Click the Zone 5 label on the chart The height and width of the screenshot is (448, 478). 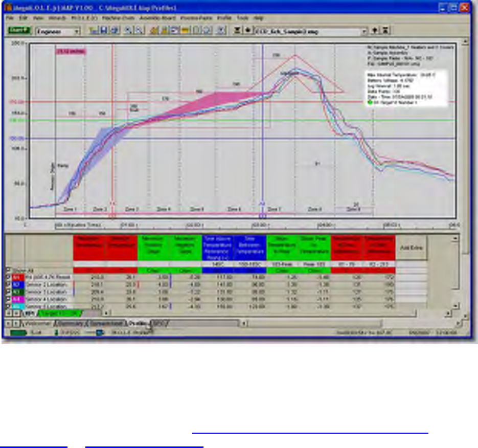pyautogui.click(x=197, y=209)
